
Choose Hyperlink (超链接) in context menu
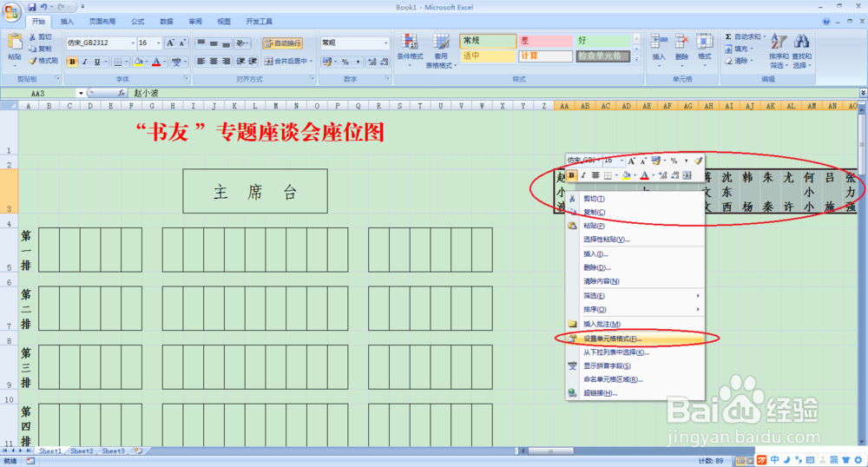click(635, 393)
